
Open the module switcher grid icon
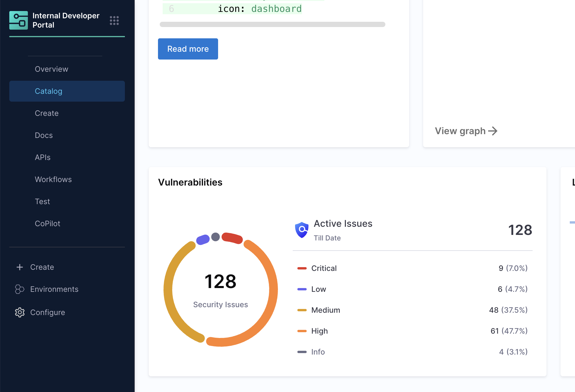(114, 20)
